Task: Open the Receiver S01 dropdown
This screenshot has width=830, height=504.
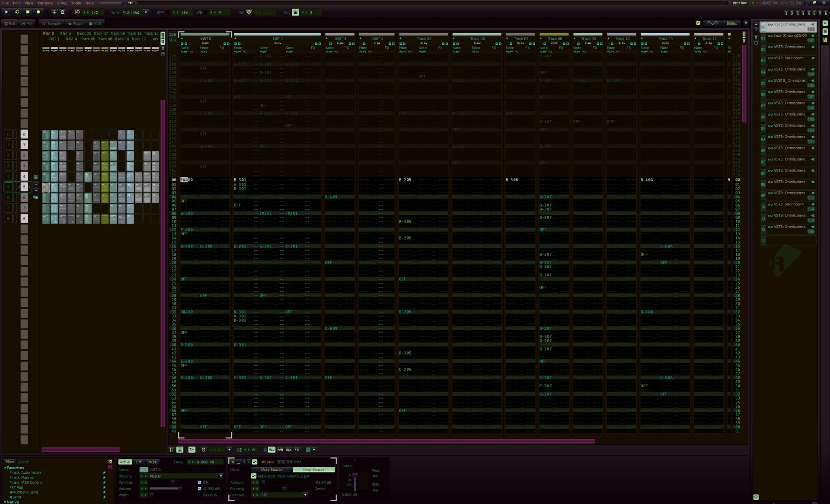Action: pyautogui.click(x=305, y=495)
